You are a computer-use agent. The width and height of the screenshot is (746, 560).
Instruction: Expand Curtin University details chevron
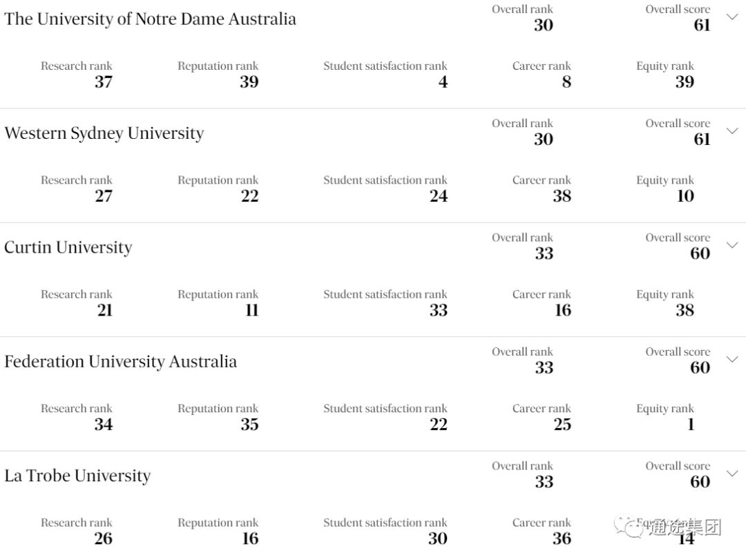point(732,246)
